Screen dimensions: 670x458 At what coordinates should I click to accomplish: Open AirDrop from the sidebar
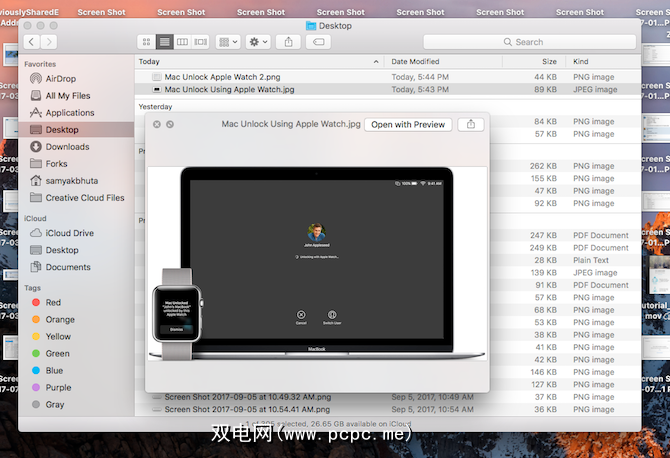click(x=59, y=78)
